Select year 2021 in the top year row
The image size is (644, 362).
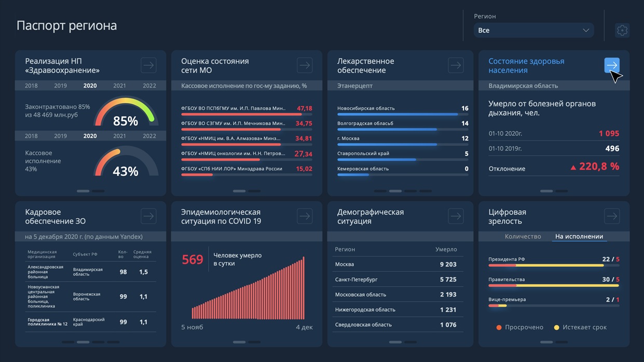[x=119, y=86]
